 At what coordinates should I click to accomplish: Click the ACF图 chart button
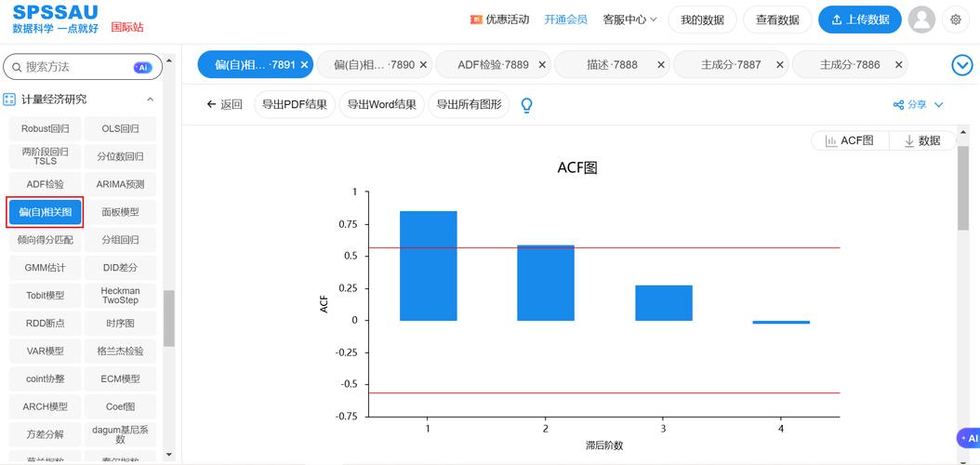[850, 140]
